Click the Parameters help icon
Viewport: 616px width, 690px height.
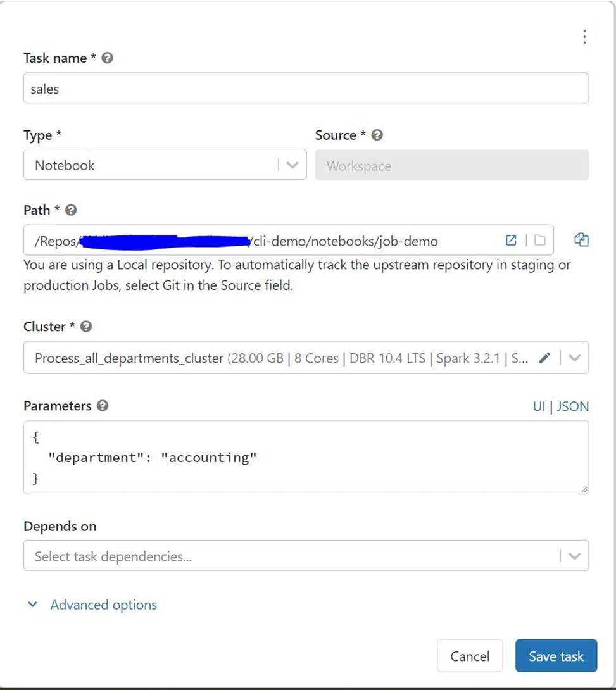tap(103, 406)
